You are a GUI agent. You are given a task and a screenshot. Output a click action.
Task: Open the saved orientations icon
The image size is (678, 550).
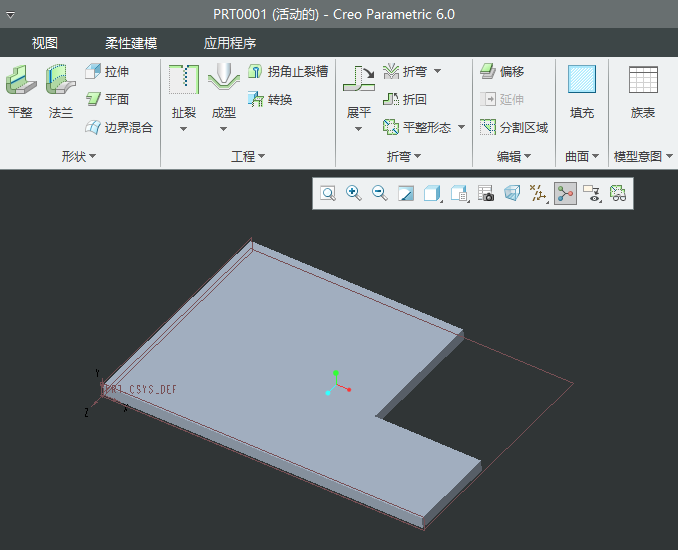pyautogui.click(x=459, y=193)
